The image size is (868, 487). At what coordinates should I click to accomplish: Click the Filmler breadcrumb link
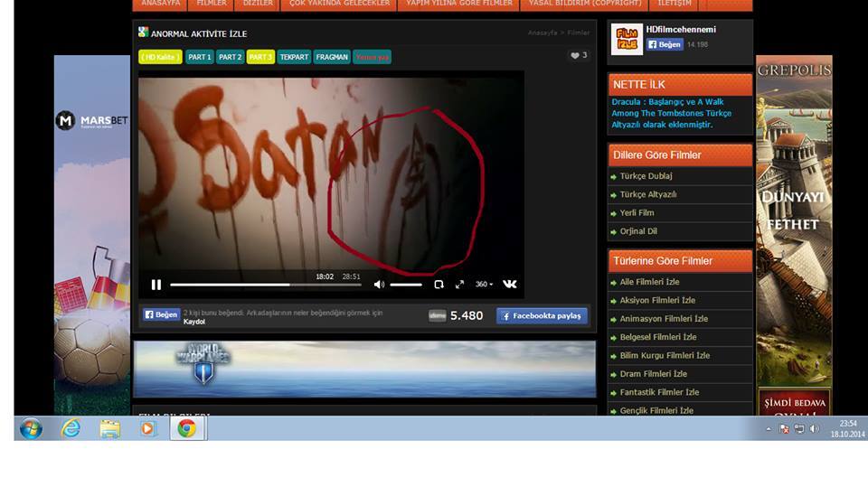coord(579,33)
